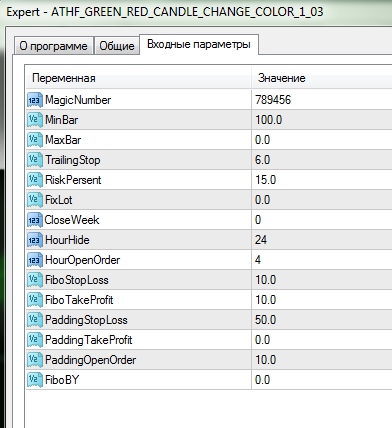Select the CloseWeek variable name
This screenshot has height=428, width=392.
coord(72,220)
